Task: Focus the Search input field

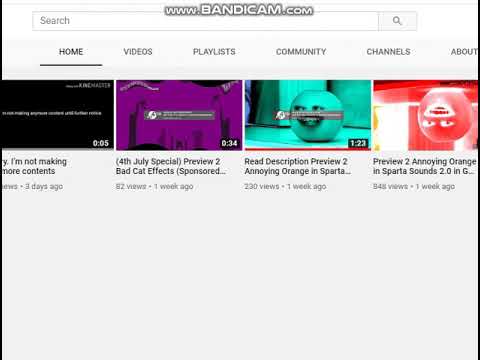Action: (205, 21)
